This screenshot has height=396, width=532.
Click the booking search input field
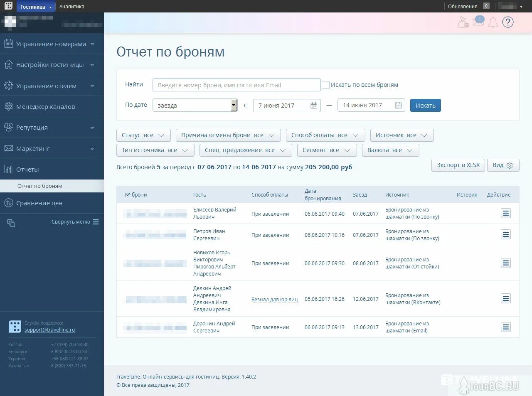coord(236,85)
